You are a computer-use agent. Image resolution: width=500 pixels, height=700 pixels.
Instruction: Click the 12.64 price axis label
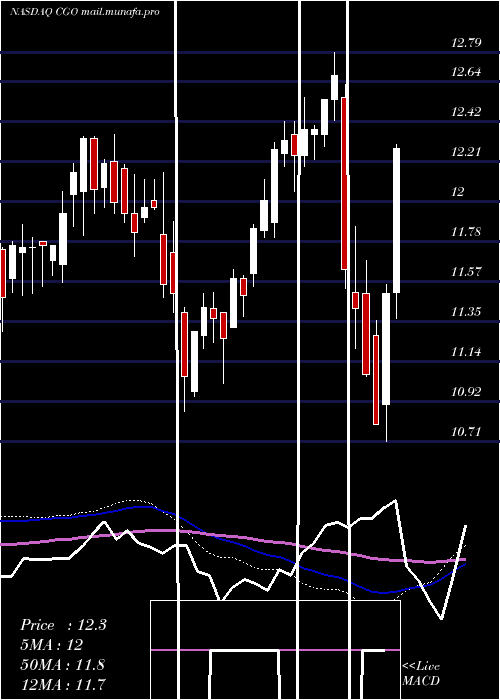click(466, 72)
